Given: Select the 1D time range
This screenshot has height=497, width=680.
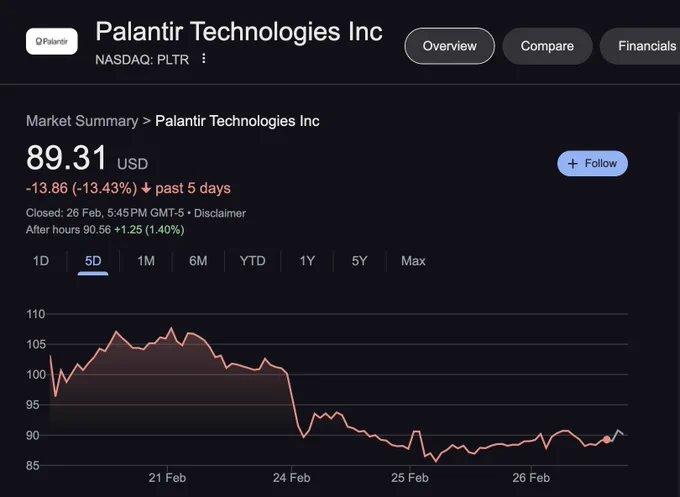Looking at the screenshot, I should (41, 261).
